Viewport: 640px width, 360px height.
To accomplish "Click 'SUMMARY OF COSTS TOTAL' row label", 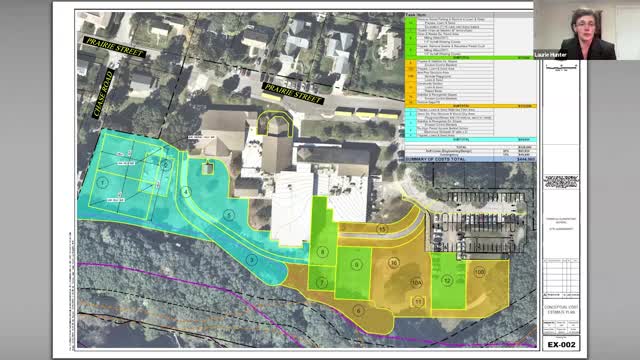I will 435,159.
